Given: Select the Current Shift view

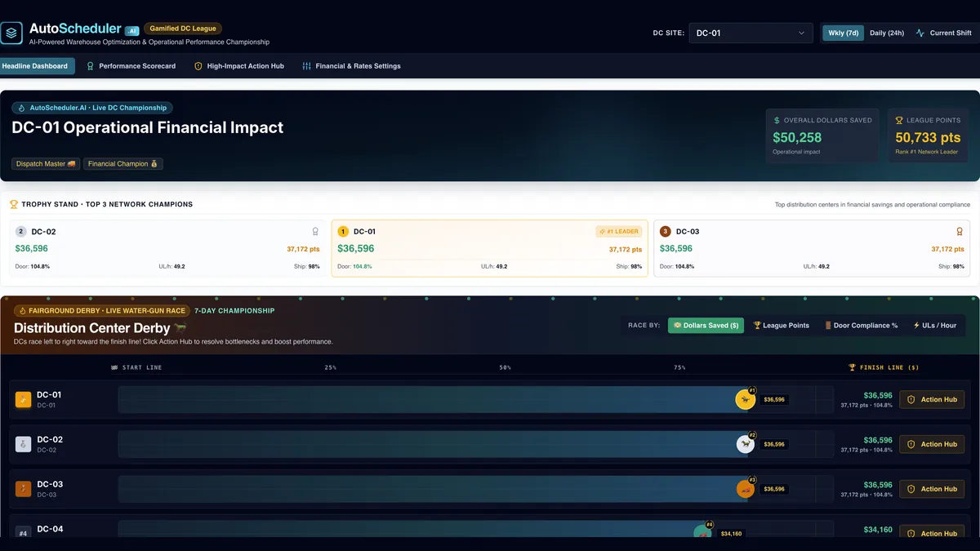Looking at the screenshot, I should coord(944,33).
